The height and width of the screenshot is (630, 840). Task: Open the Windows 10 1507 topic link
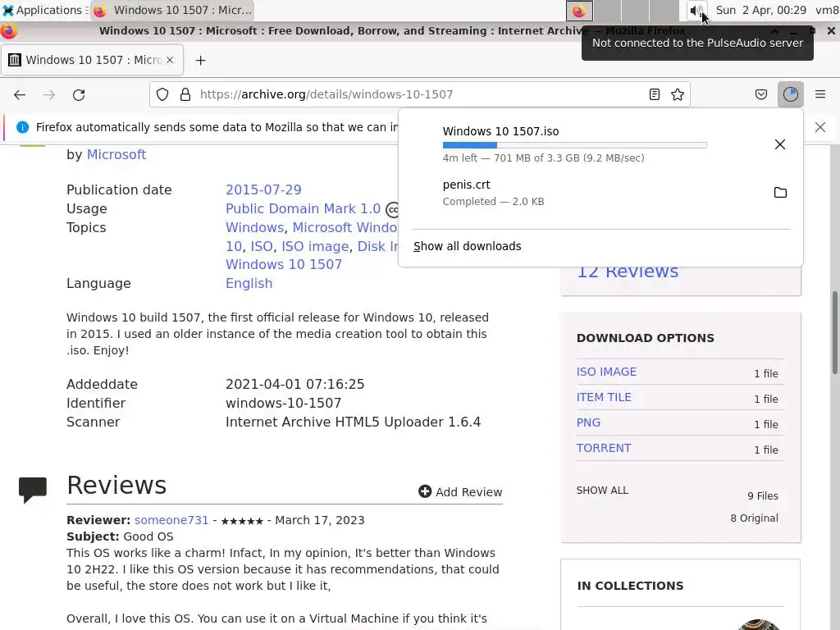pyautogui.click(x=283, y=264)
